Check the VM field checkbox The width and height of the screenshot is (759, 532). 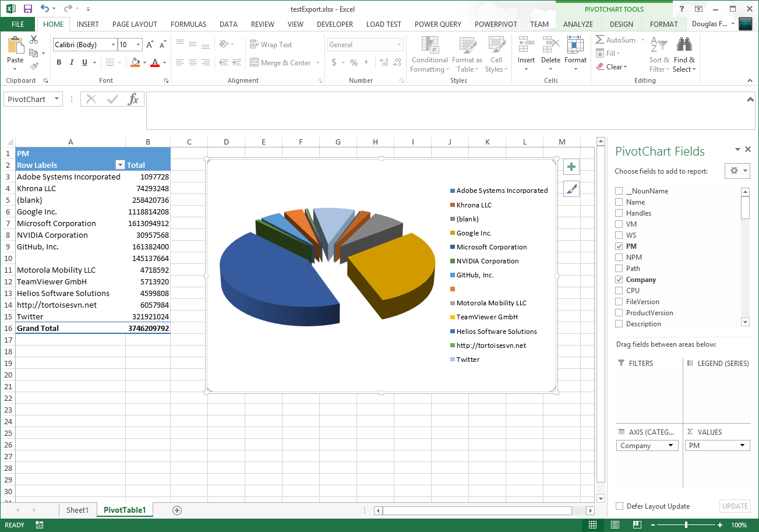click(x=619, y=224)
